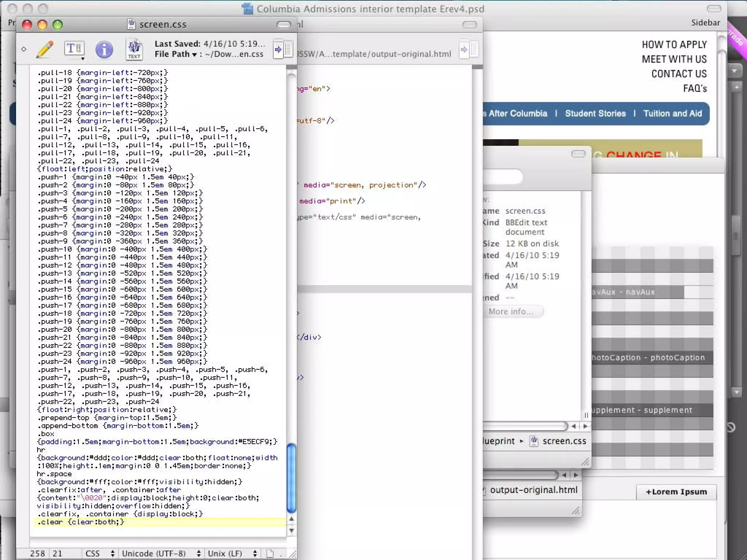Click the blue Info icon
The width and height of the screenshot is (747, 560).
[104, 49]
